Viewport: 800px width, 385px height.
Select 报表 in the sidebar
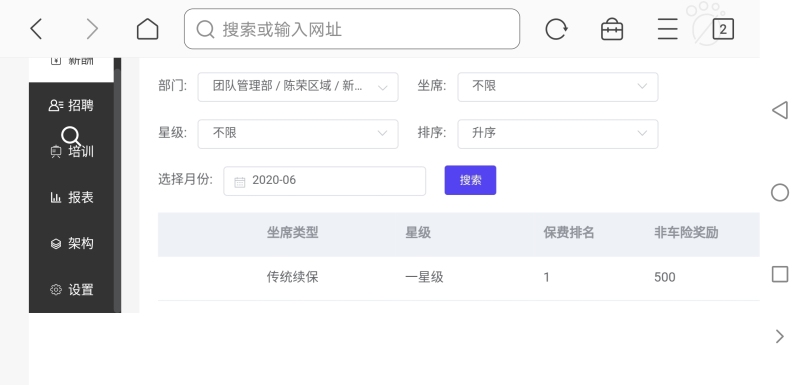click(x=71, y=197)
